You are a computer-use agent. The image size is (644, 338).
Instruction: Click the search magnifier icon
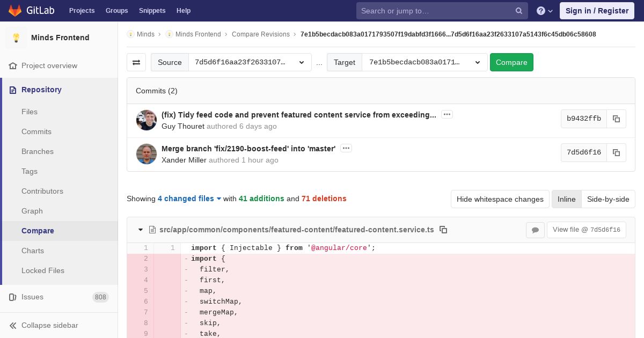pyautogui.click(x=519, y=11)
